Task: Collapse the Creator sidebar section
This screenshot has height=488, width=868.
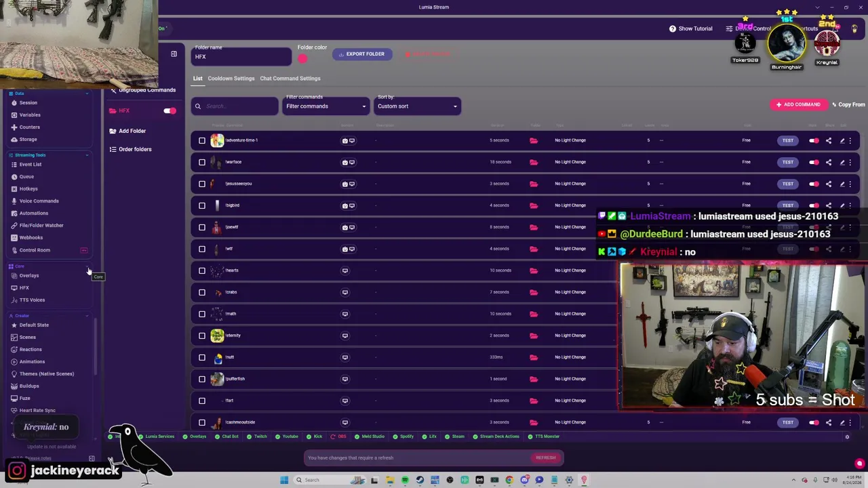Action: click(x=87, y=316)
